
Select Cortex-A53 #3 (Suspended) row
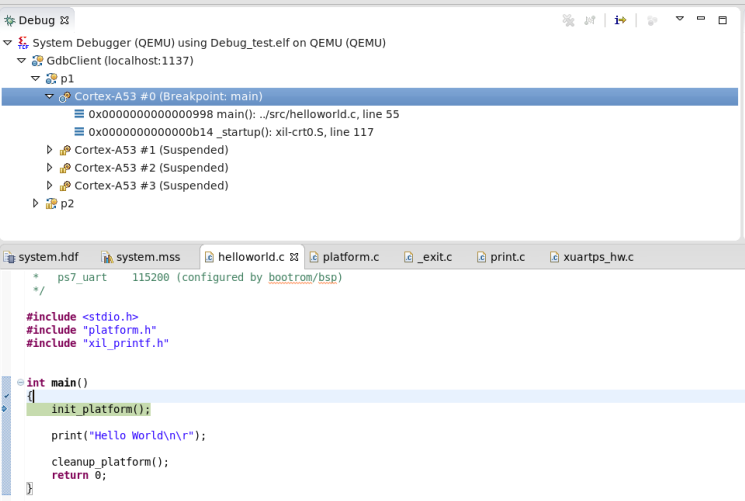pyautogui.click(x=151, y=185)
